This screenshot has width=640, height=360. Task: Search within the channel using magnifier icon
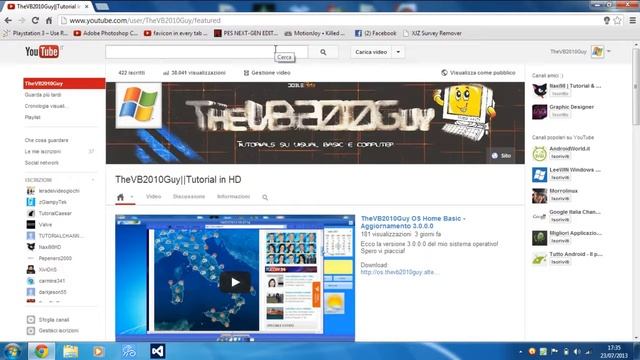(265, 197)
